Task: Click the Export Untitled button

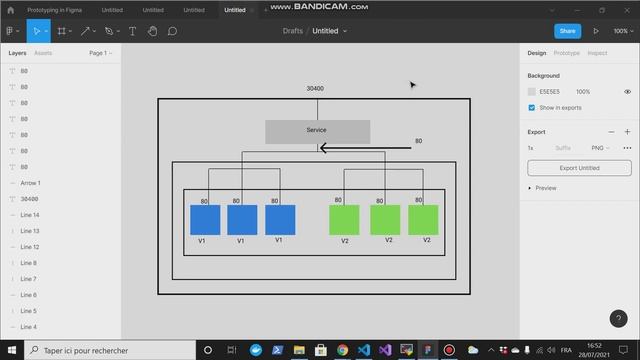Action: point(579,168)
